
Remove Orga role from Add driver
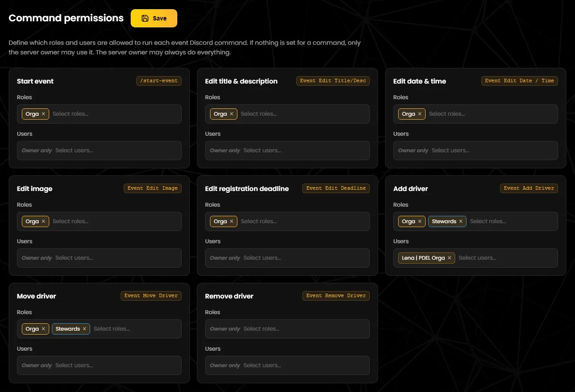click(x=419, y=221)
